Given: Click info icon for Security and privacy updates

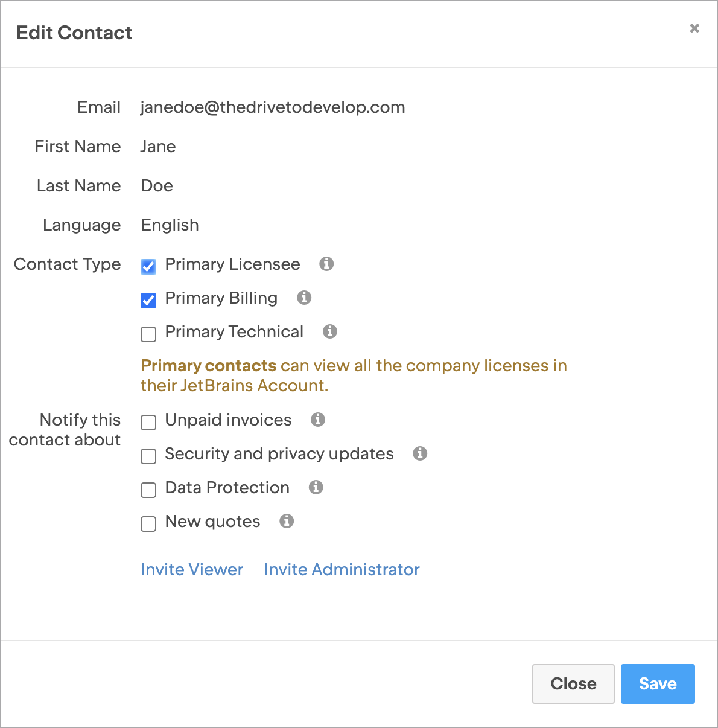Looking at the screenshot, I should [x=420, y=453].
